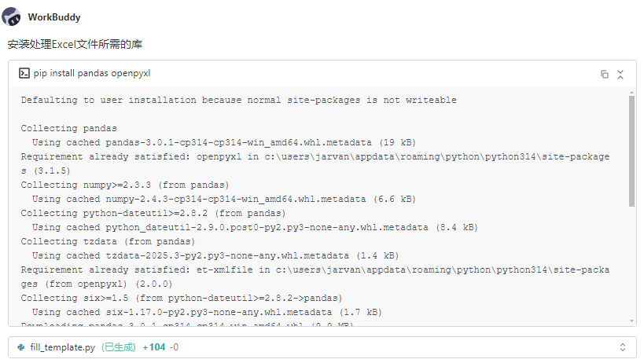Click the terminal icon beside pip install
The height and width of the screenshot is (363, 644).
coord(24,73)
